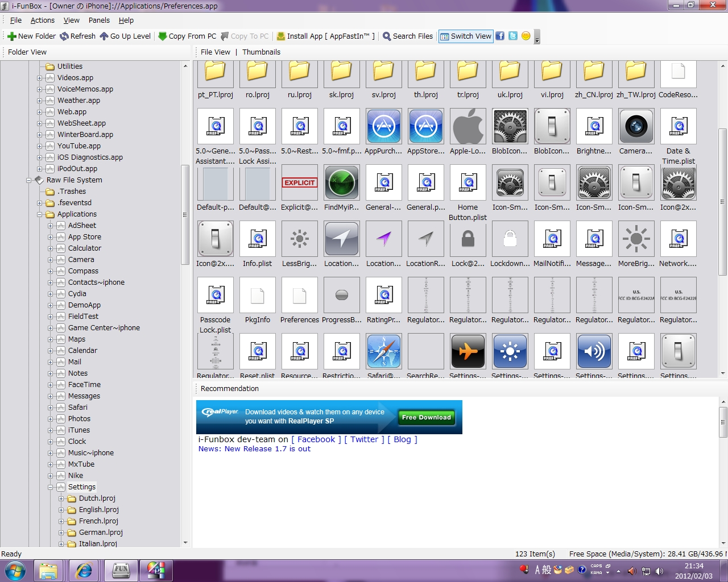Click Install App AppFastIn button
Viewport: 728px width, 582px height.
tap(325, 36)
